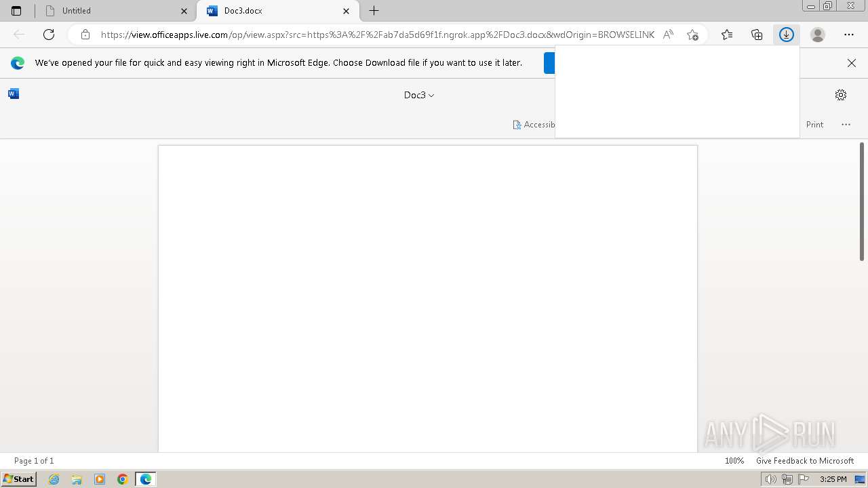Expand the Doc3 document name dropdown
Viewport: 868px width, 488px height.
(419, 95)
